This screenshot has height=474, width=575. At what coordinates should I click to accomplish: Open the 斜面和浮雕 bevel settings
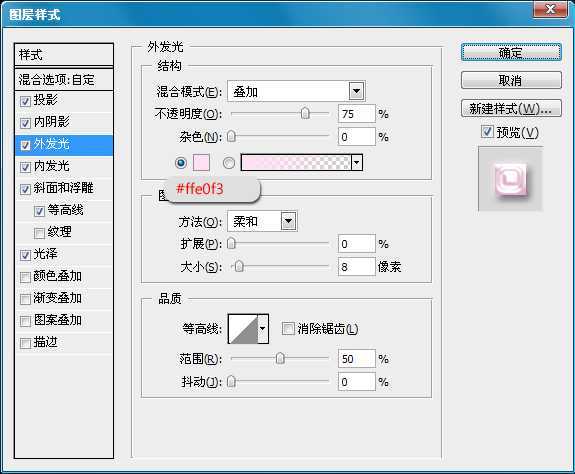pos(63,188)
